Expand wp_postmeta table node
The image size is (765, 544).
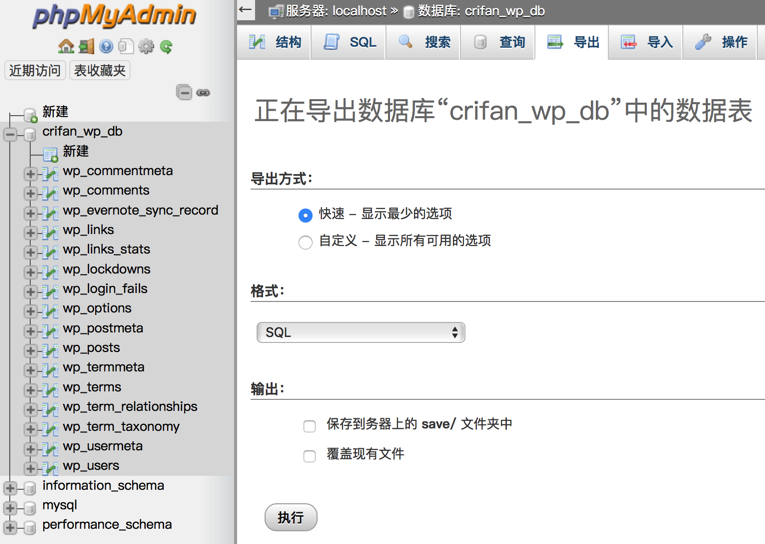30,331
